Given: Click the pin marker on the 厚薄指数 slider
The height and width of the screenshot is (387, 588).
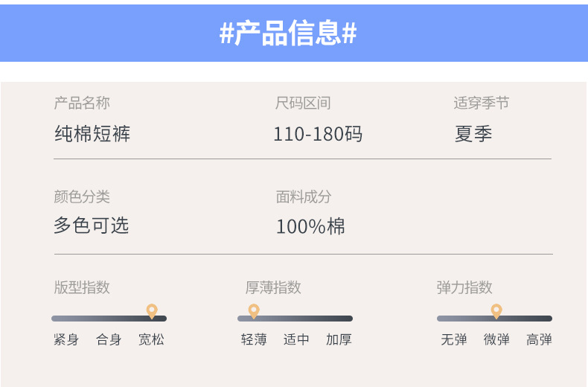Looking at the screenshot, I should 254,310.
